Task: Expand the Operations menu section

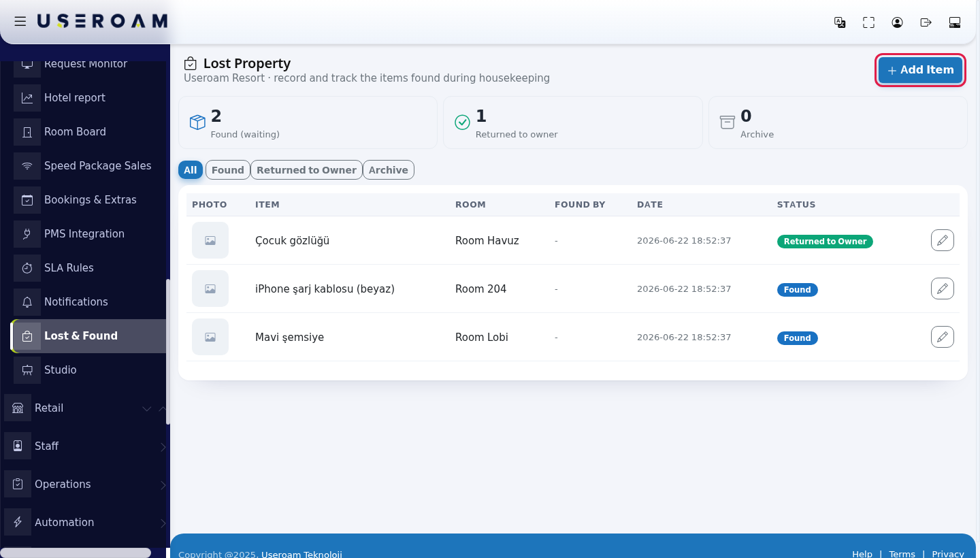Action: pyautogui.click(x=84, y=485)
